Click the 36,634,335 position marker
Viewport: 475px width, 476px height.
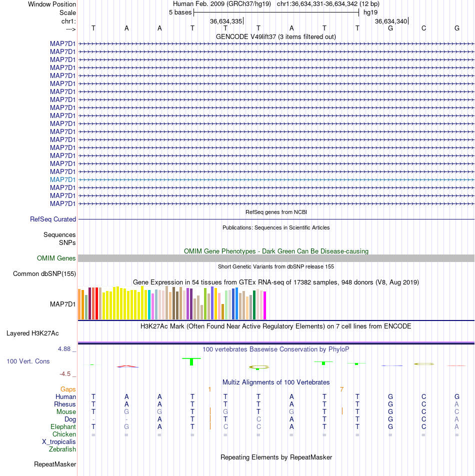[226, 21]
